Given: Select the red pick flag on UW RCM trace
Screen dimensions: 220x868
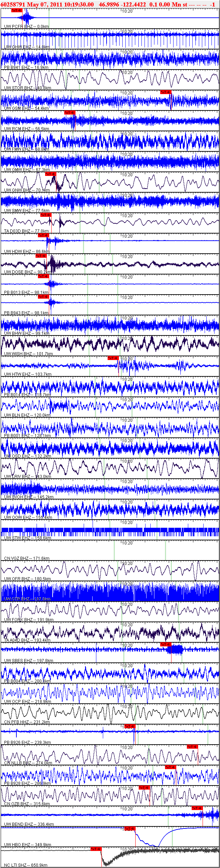Looking at the screenshot, I should click(x=70, y=113).
